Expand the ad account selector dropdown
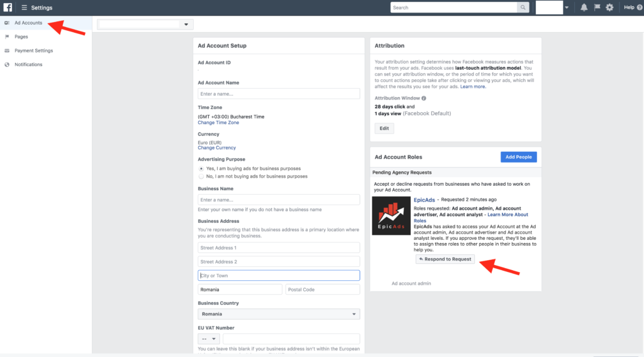The image size is (644, 357). point(186,25)
